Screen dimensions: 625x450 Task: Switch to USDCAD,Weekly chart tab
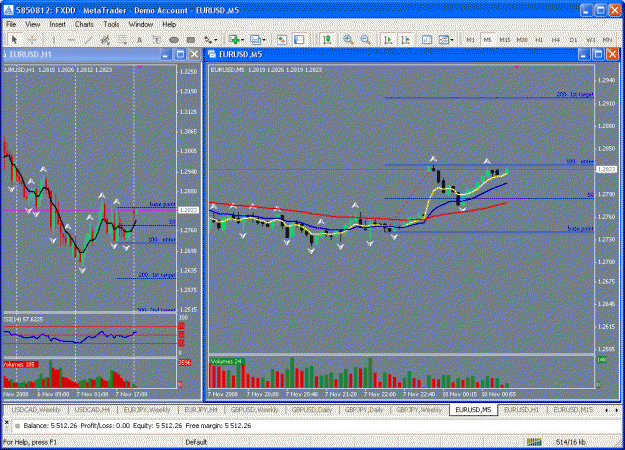[x=36, y=410]
